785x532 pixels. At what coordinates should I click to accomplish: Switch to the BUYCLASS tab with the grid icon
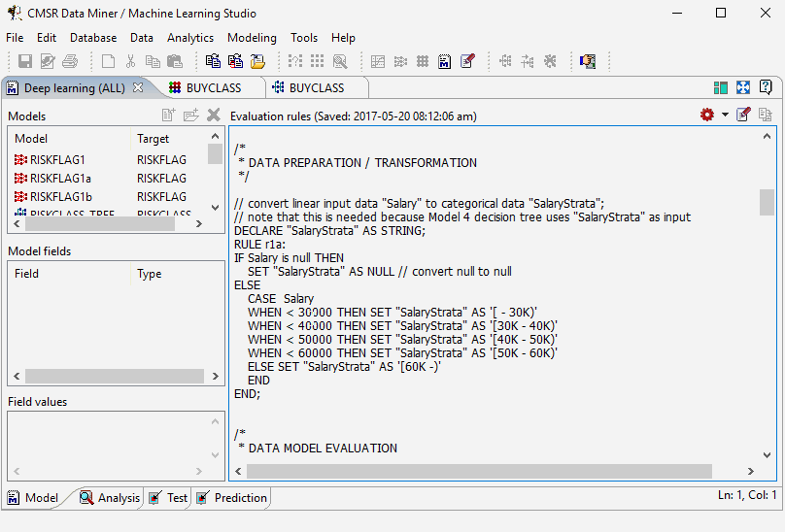pyautogui.click(x=214, y=88)
